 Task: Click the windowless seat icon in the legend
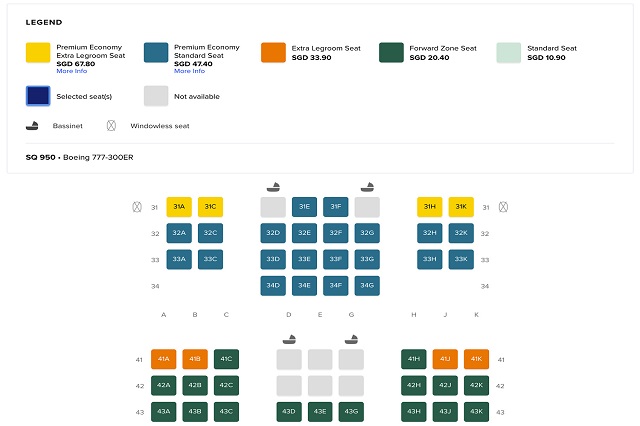click(112, 126)
